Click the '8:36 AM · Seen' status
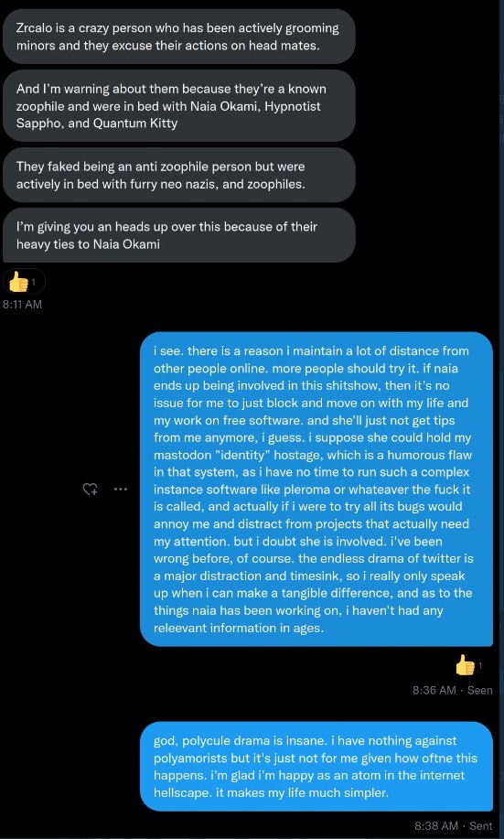This screenshot has height=839, width=504. [452, 690]
